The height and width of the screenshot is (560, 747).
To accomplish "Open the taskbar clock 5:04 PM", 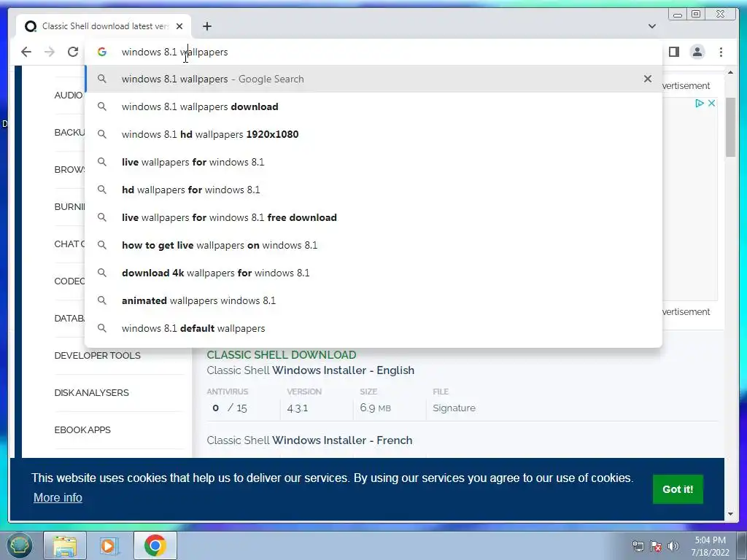I will coord(711,546).
